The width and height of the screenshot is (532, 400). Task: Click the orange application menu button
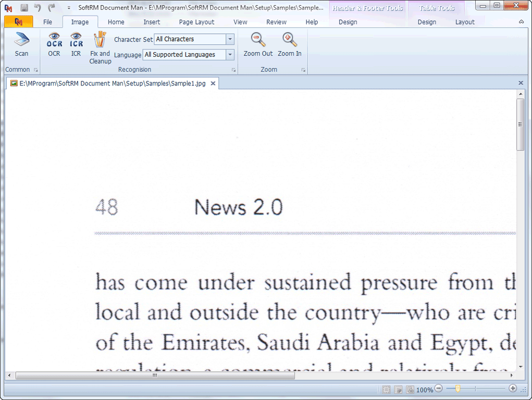[18, 22]
